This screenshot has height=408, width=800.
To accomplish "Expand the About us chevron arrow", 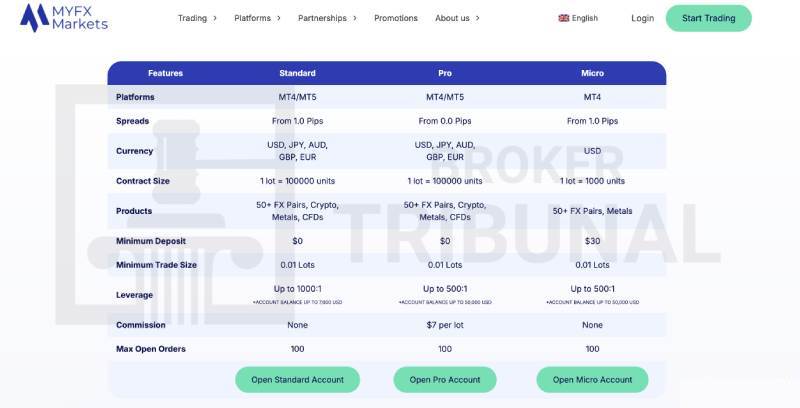I will (478, 18).
